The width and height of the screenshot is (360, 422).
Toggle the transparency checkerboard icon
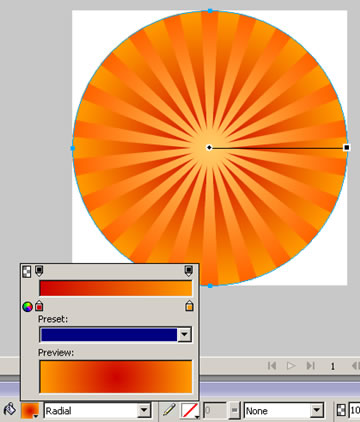click(x=27, y=271)
